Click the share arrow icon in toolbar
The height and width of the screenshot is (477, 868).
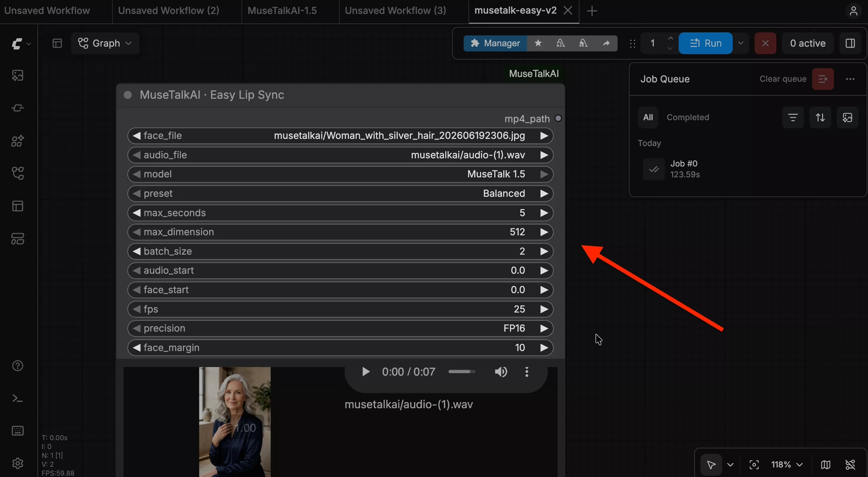[606, 43]
